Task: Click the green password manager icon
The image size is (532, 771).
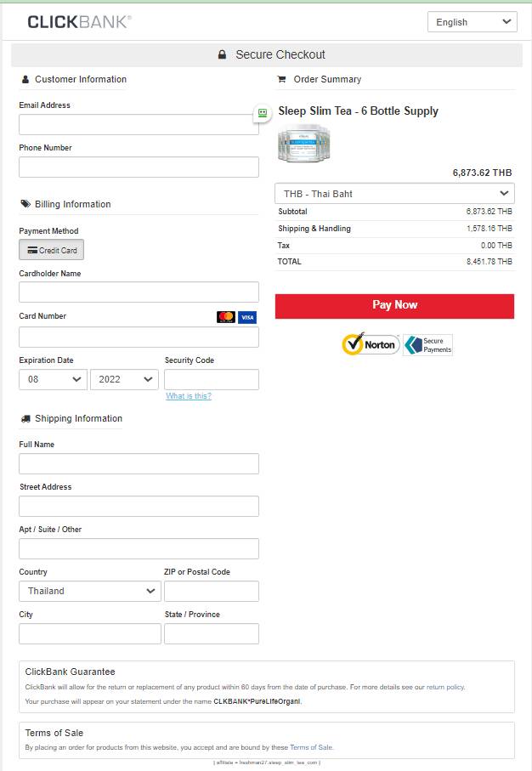Action: 263,113
